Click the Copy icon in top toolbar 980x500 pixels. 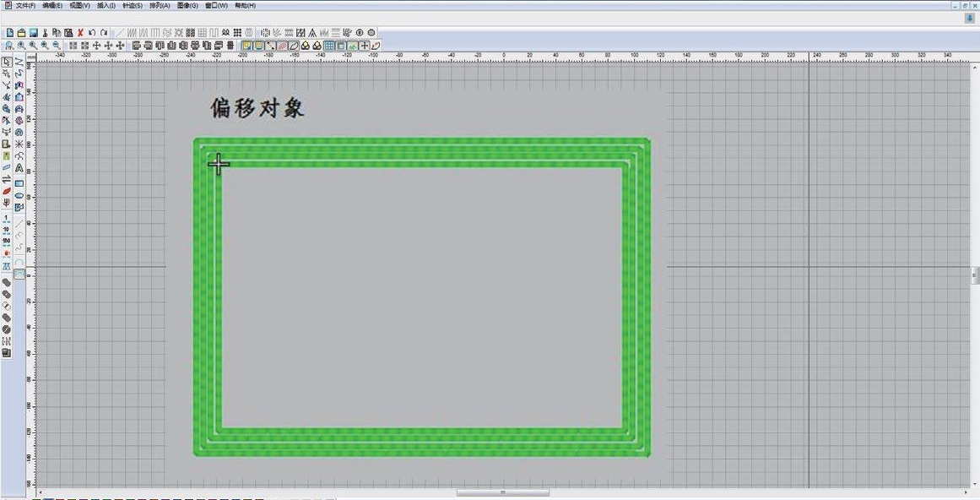(57, 32)
